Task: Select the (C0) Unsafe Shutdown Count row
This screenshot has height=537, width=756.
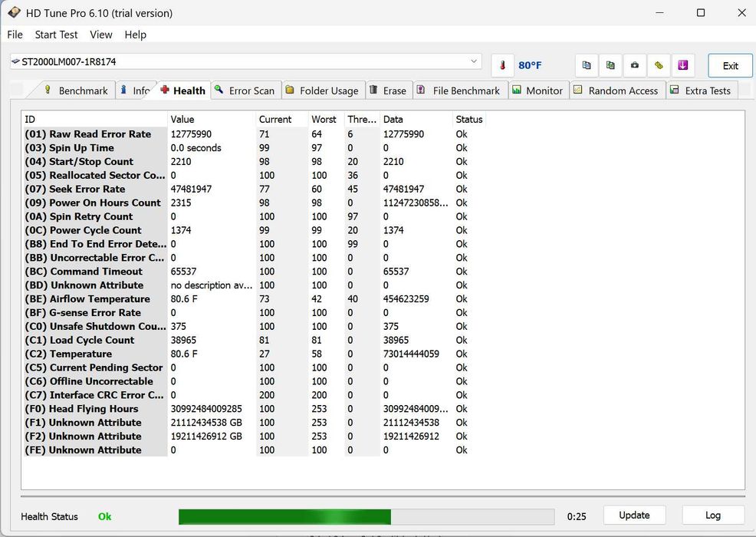Action: [x=254, y=327]
